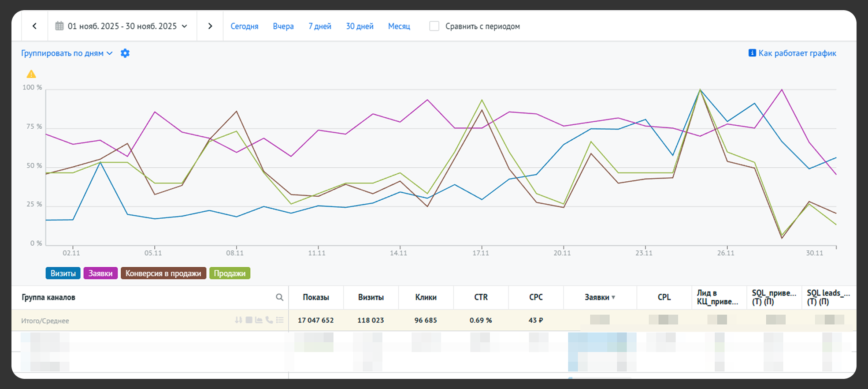Select the Месяц quick period
Viewport: 868px width, 389px height.
tap(399, 26)
